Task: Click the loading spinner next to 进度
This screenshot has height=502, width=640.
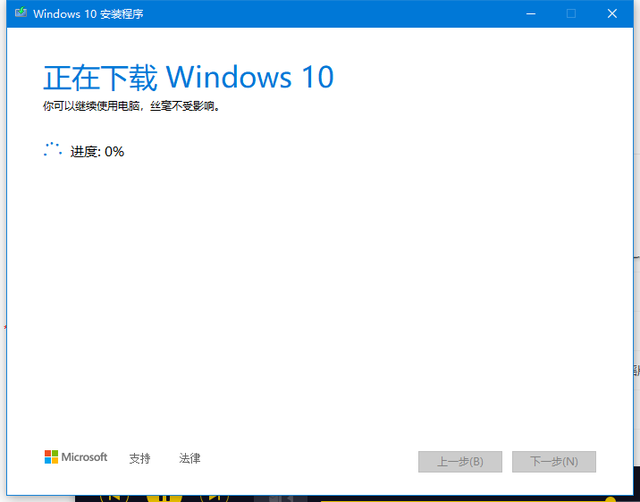Action: pyautogui.click(x=53, y=149)
